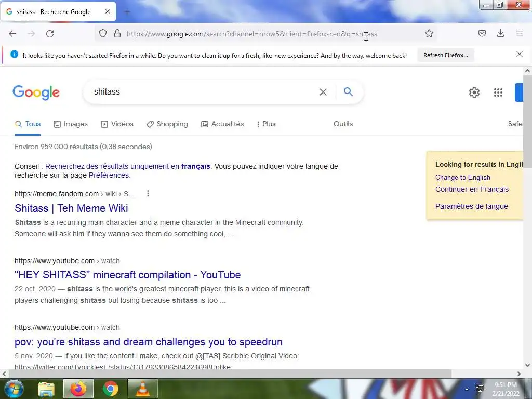Image resolution: width=532 pixels, height=399 pixels.
Task: Click the Google logo
Action: click(36, 92)
